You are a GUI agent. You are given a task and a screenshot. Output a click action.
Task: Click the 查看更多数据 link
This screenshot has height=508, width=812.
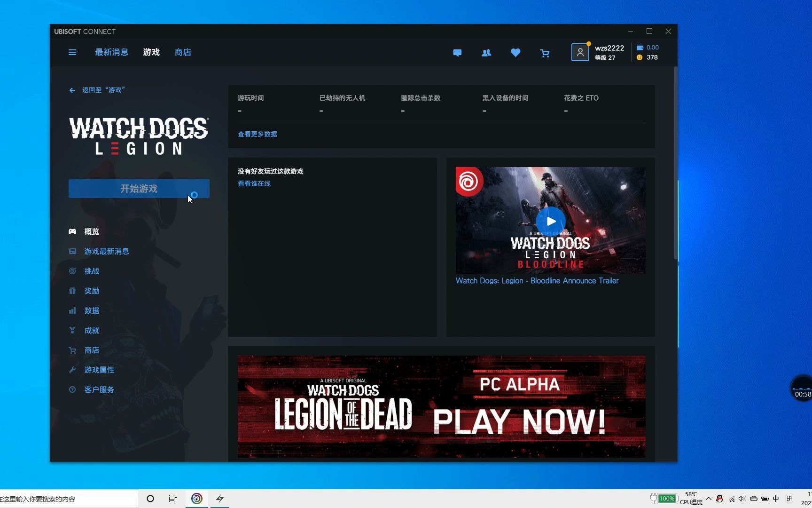click(258, 134)
